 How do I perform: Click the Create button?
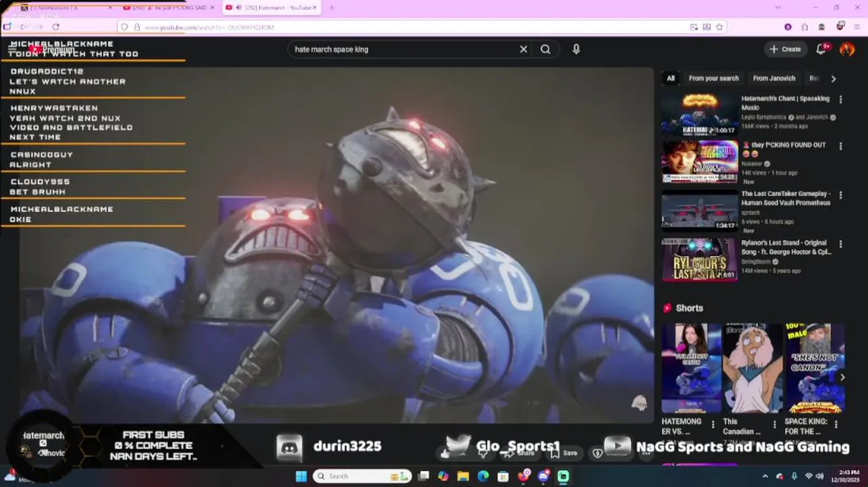click(785, 49)
